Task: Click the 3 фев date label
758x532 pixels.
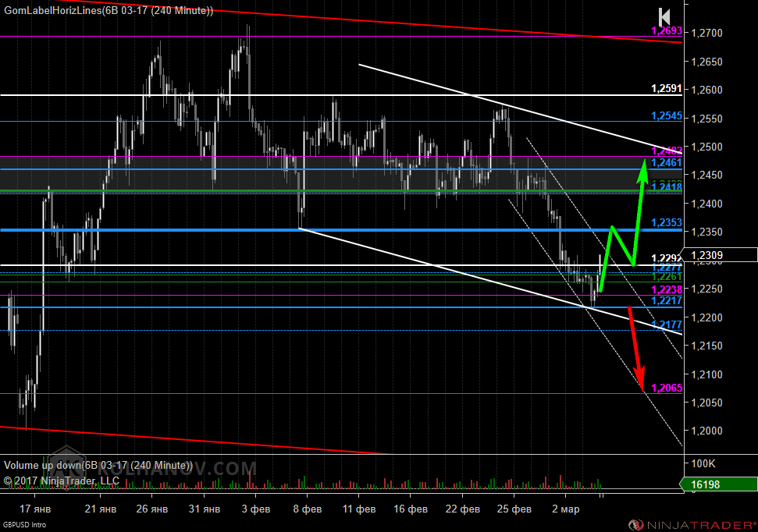Action: click(256, 509)
